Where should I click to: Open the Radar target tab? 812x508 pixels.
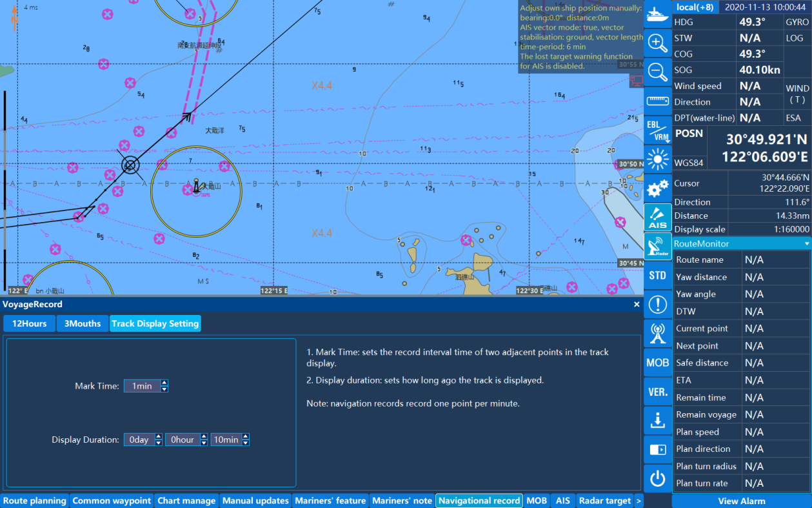605,500
